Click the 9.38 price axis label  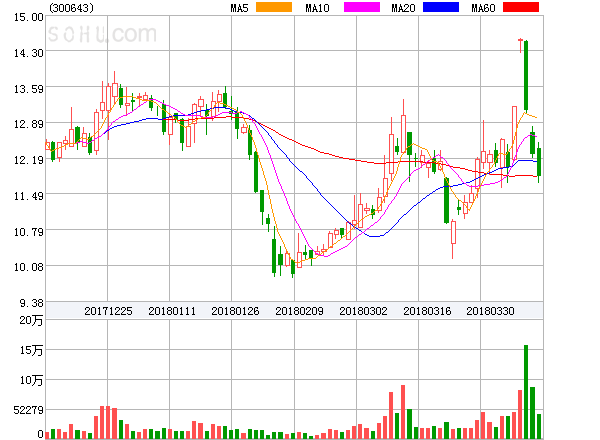pos(32,303)
